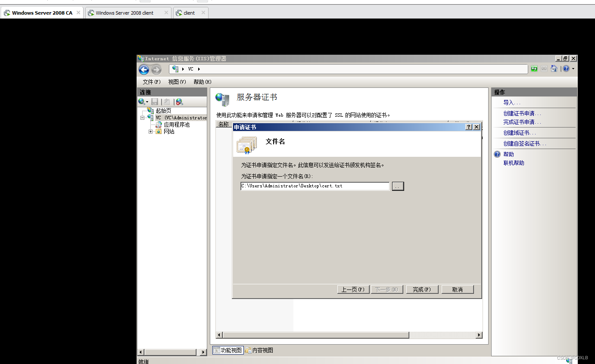Click the connections pane scroll-right arrow

click(x=203, y=352)
